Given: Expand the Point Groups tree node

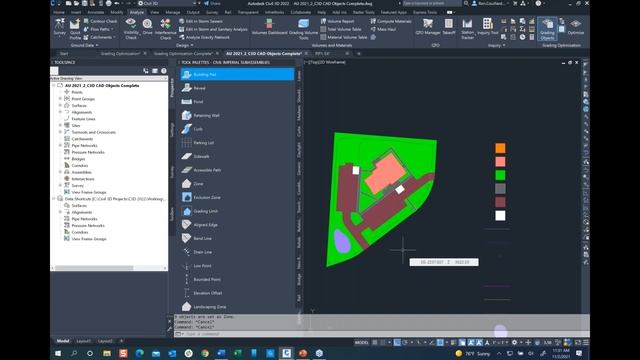Looking at the screenshot, I should (x=60, y=99).
